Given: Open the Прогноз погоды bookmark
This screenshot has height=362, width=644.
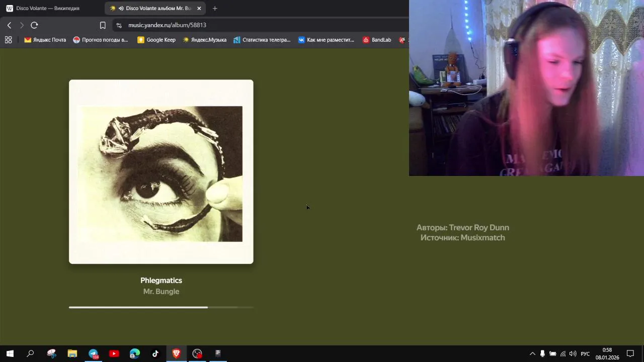Looking at the screenshot, I should pos(101,40).
